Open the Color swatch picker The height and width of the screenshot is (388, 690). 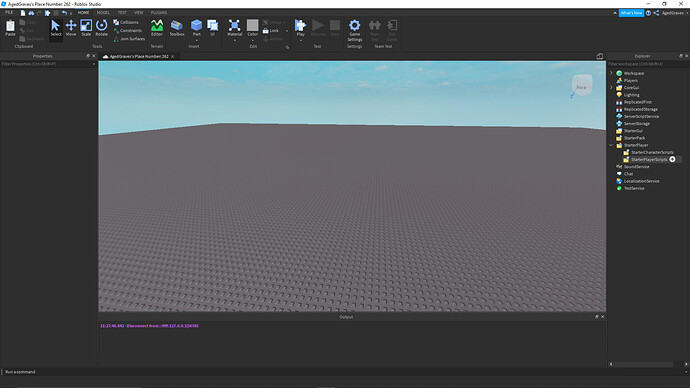tap(253, 27)
